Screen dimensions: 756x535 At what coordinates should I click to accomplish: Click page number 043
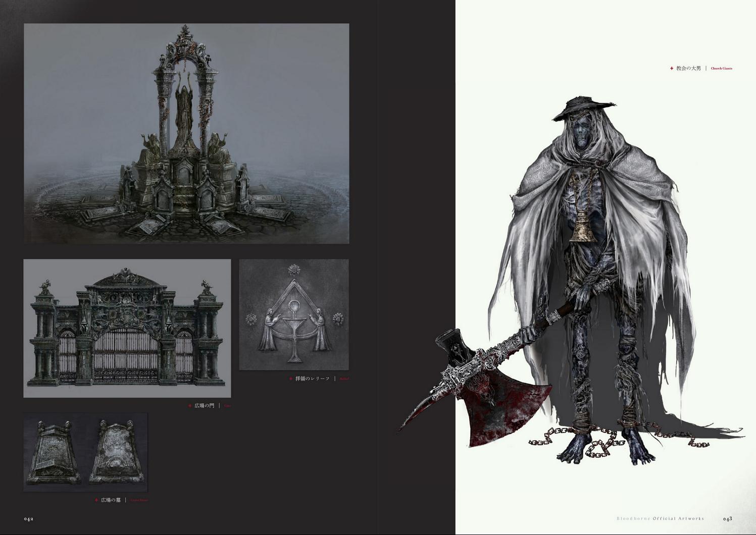point(727,518)
